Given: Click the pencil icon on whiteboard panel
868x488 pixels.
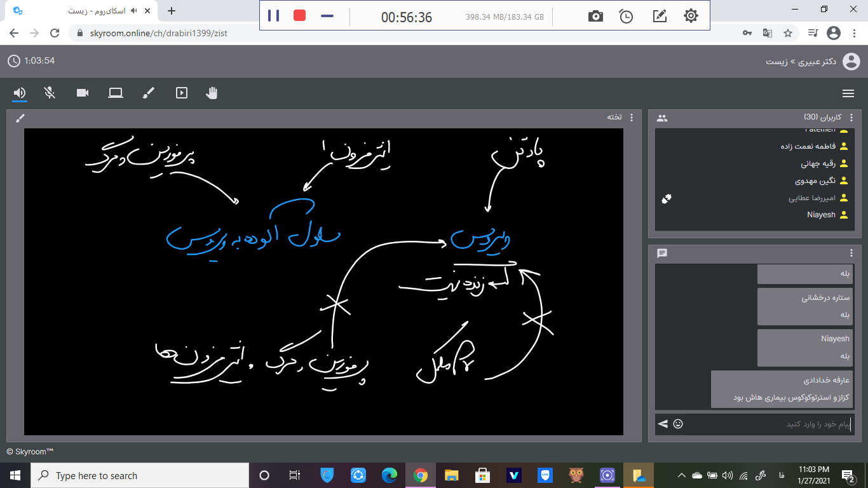Looking at the screenshot, I should pos(20,118).
